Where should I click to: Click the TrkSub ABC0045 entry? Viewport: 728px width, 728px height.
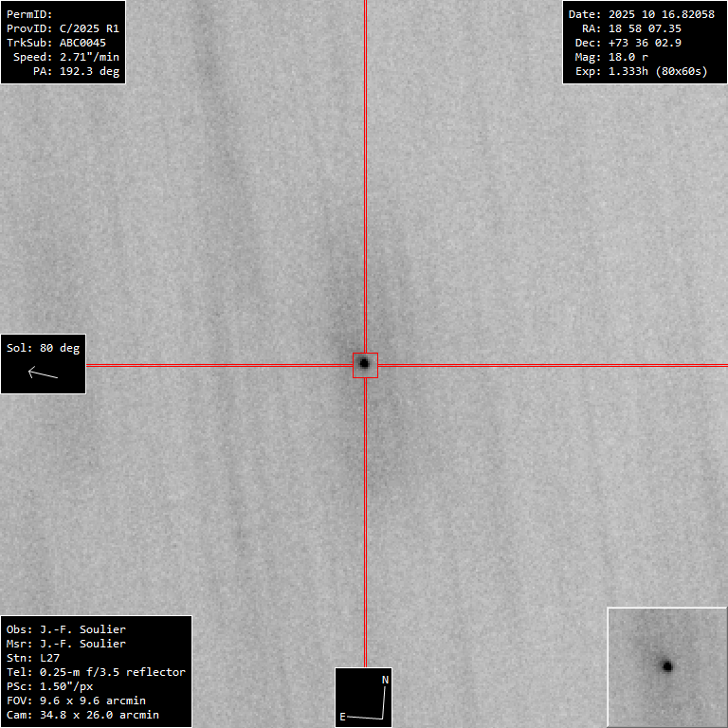coord(57,43)
